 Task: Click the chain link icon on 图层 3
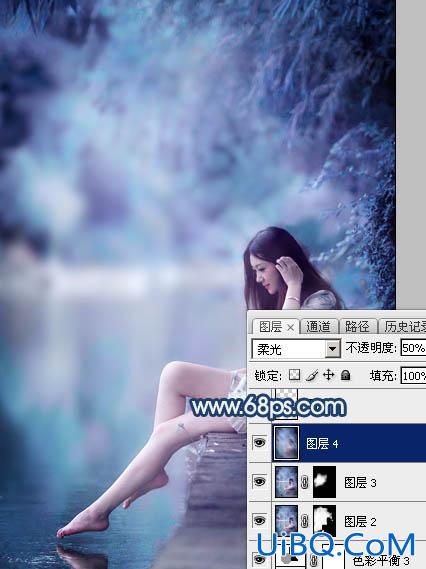(x=304, y=482)
